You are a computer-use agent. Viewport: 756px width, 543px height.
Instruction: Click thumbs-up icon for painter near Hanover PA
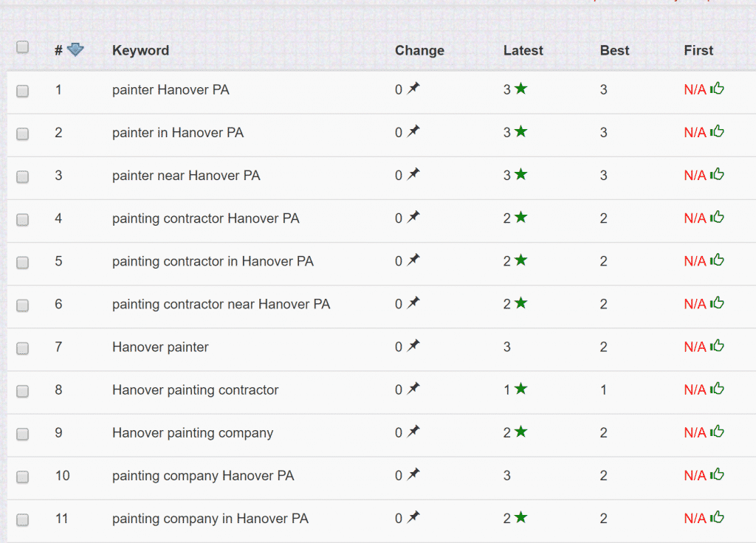(717, 175)
